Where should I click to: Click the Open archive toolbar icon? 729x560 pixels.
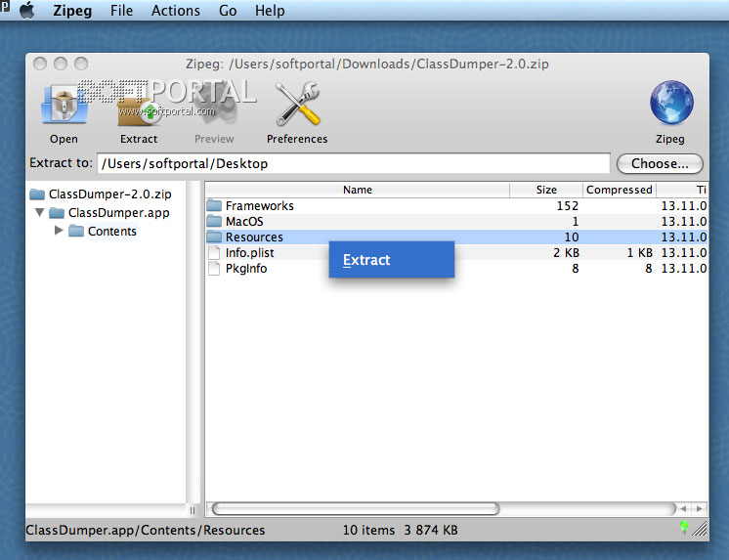click(64, 106)
